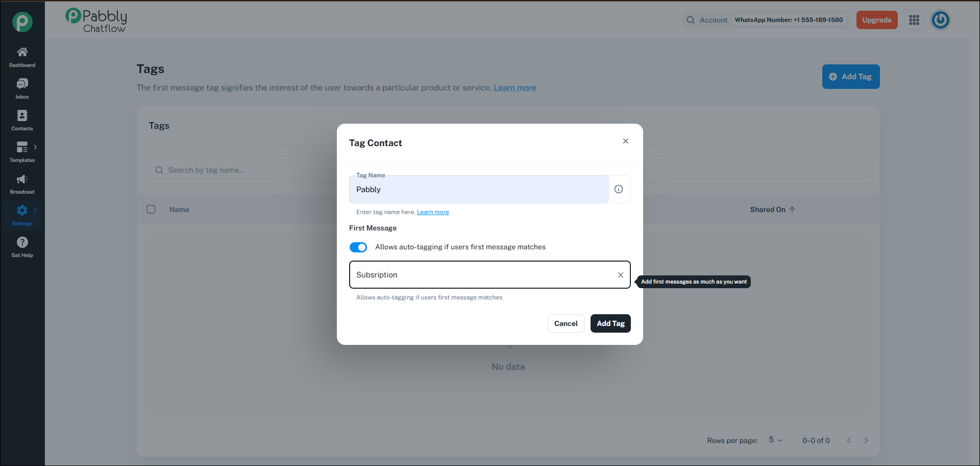Go to Contacts in the sidebar

tap(22, 120)
